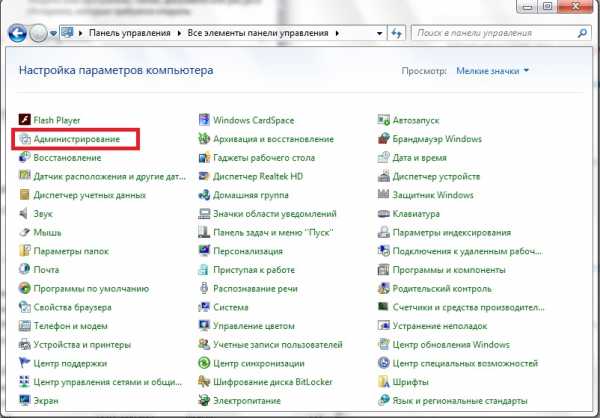Click the Клавиатура icon
The image size is (600, 418).
point(383,214)
